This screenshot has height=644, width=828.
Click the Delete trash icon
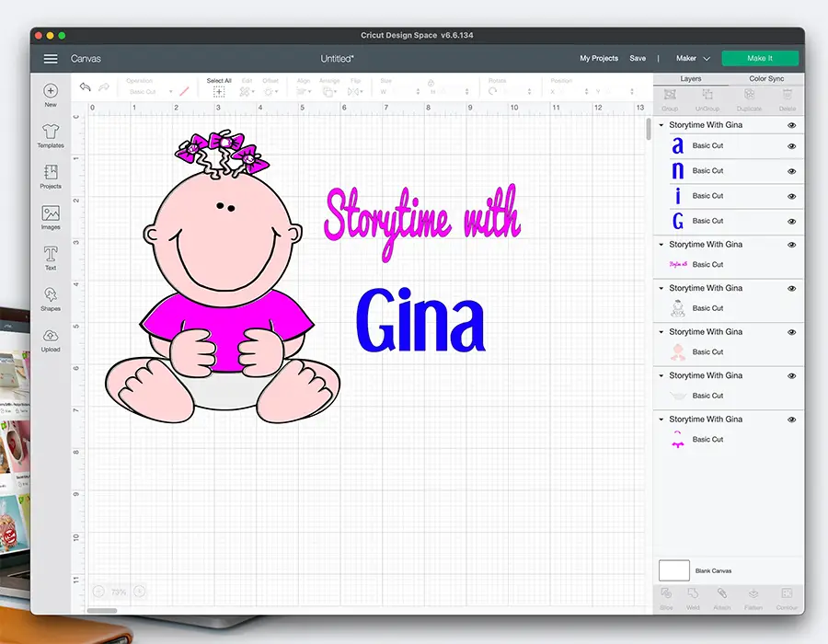(787, 95)
